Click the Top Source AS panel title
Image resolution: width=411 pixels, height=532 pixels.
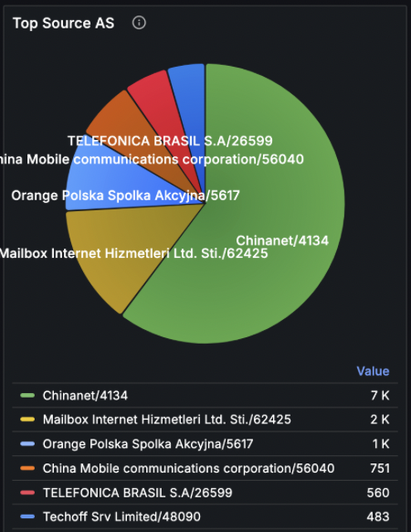(63, 24)
